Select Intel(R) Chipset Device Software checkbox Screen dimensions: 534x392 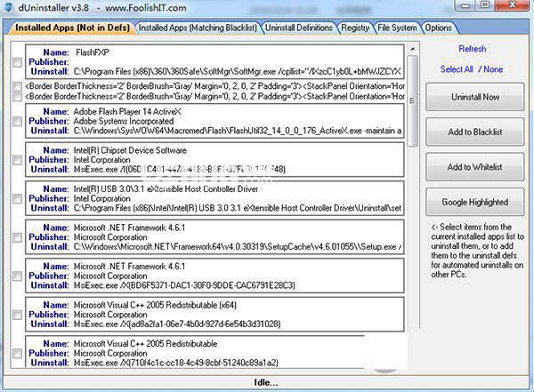(x=17, y=160)
